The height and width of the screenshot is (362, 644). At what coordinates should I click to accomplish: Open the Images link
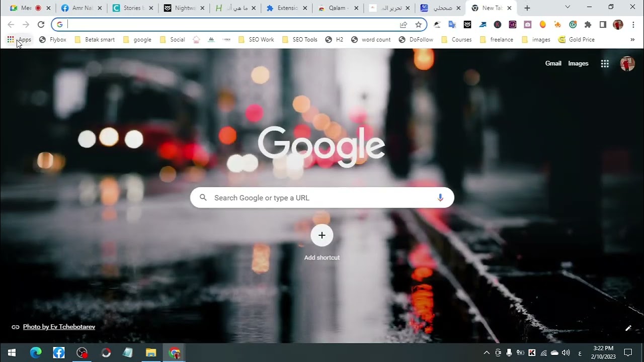pyautogui.click(x=578, y=63)
